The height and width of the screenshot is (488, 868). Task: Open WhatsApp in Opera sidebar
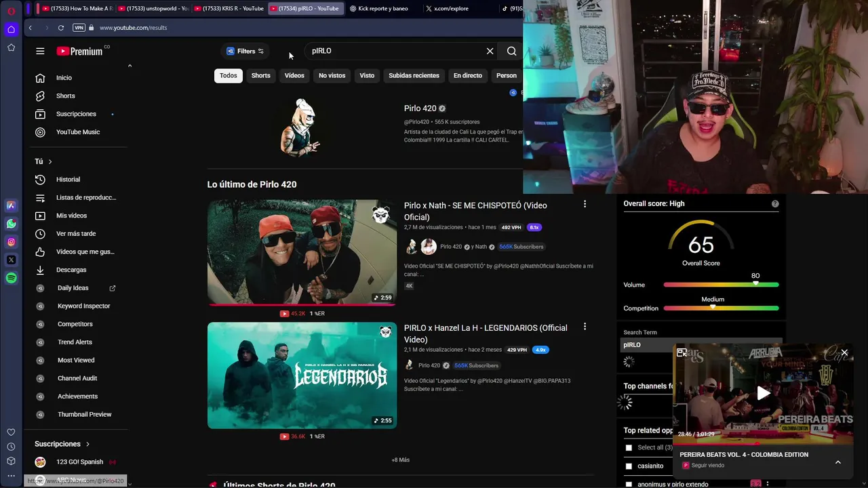click(11, 224)
